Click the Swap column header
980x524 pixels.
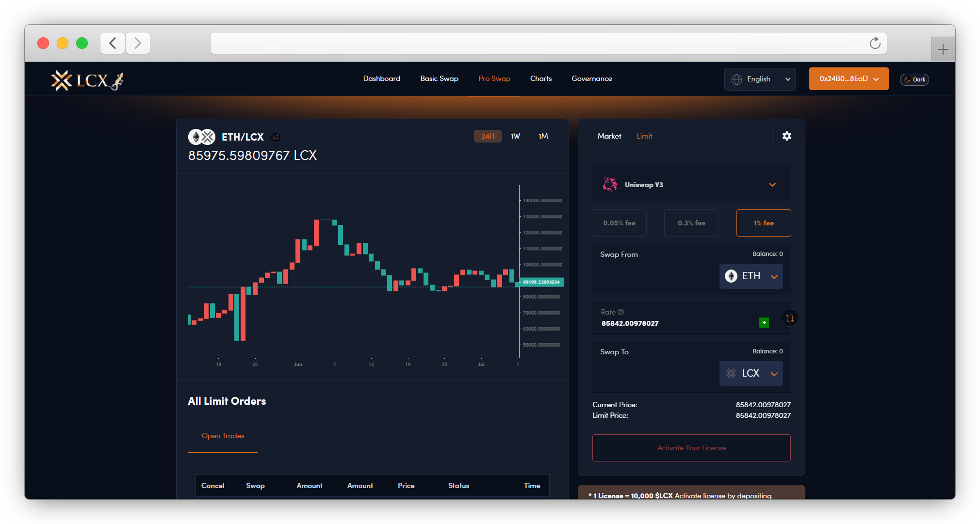(255, 486)
